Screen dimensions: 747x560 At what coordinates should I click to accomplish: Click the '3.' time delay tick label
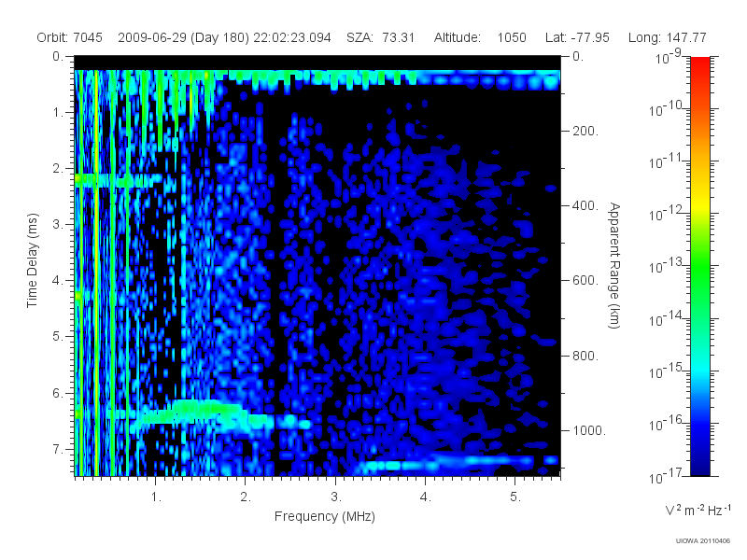click(58, 224)
